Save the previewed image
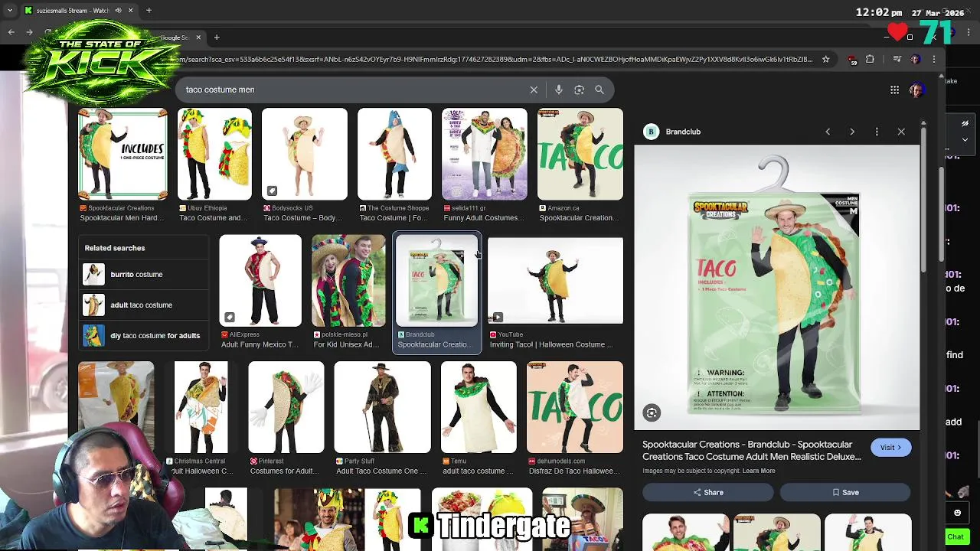This screenshot has width=980, height=551. [x=845, y=493]
